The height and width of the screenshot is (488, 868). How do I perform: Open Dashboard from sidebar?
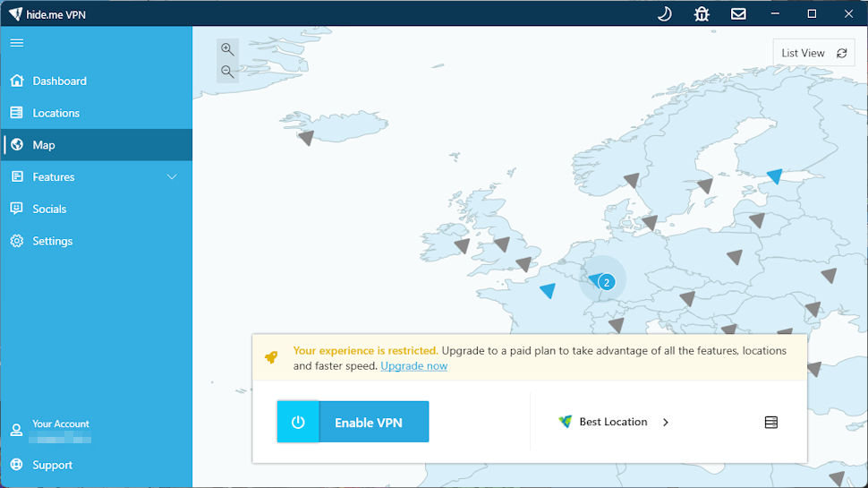(97, 81)
